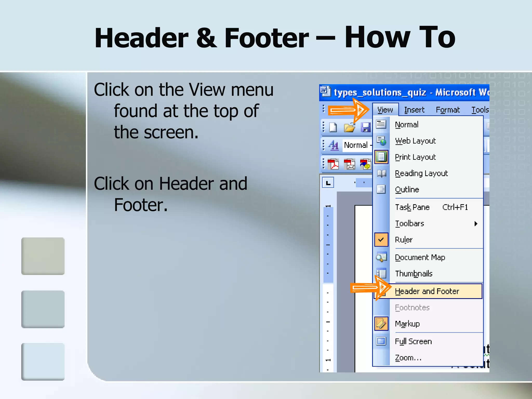Switch to Full Screen
Viewport: 532px width, 399px height.
428,341
